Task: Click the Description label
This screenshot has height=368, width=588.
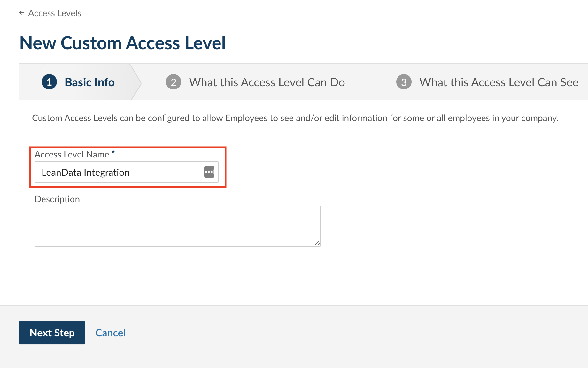Action: (57, 199)
